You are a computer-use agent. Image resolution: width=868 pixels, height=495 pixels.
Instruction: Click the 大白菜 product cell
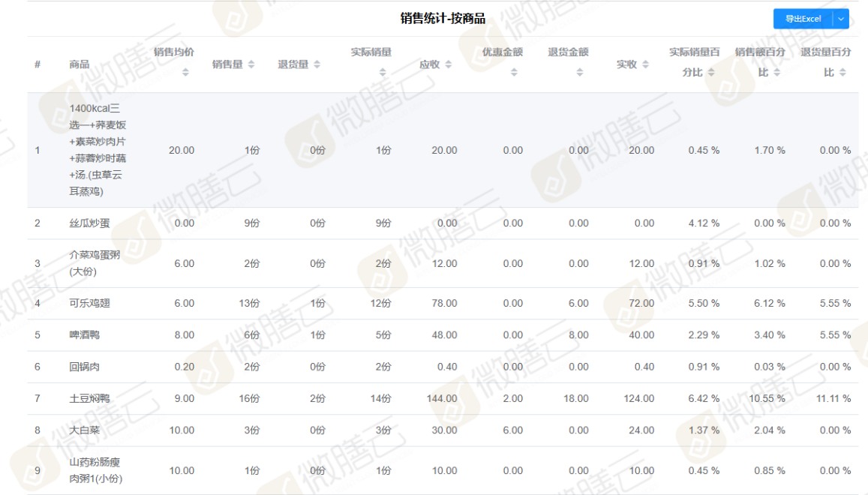click(84, 430)
